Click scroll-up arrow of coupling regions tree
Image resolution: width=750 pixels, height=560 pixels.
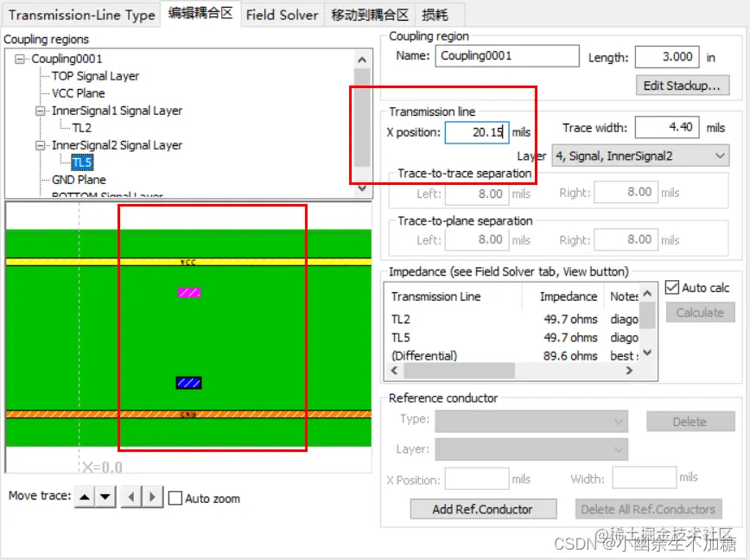362,60
